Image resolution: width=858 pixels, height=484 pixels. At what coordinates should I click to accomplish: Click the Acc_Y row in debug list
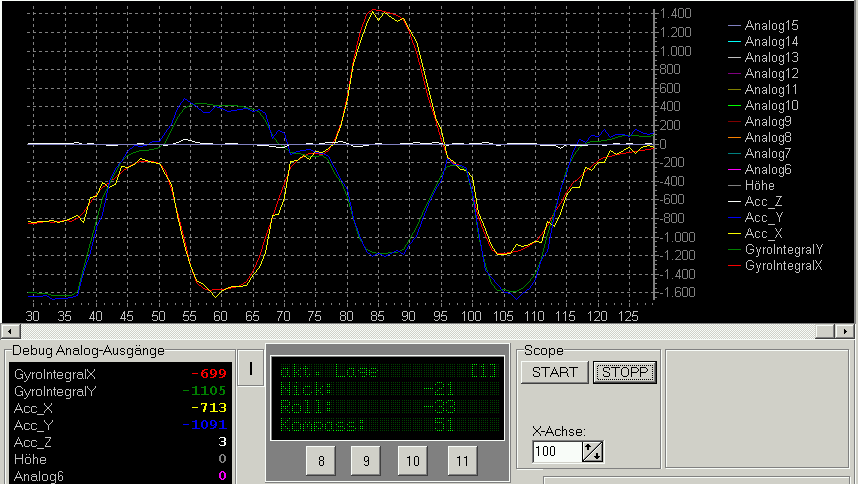click(120, 424)
